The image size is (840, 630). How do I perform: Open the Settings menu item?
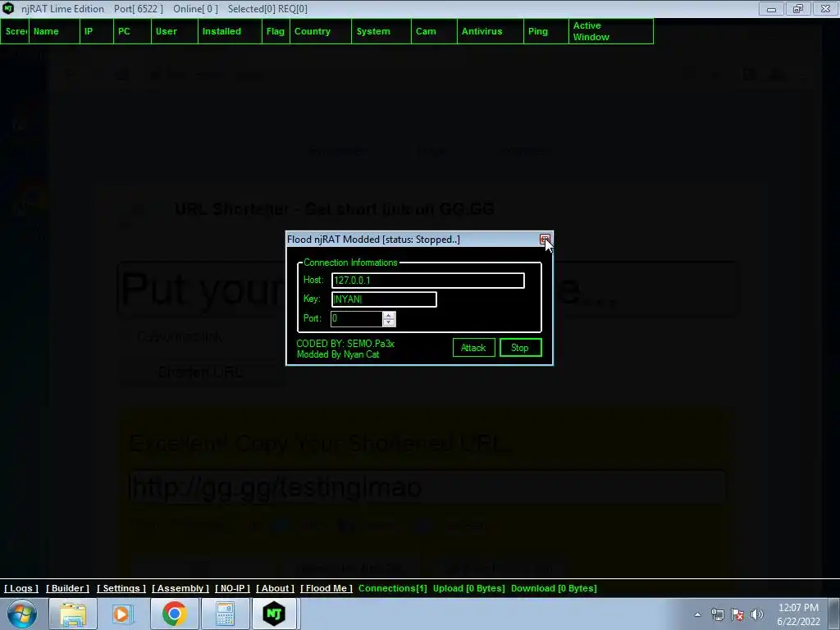tap(121, 588)
